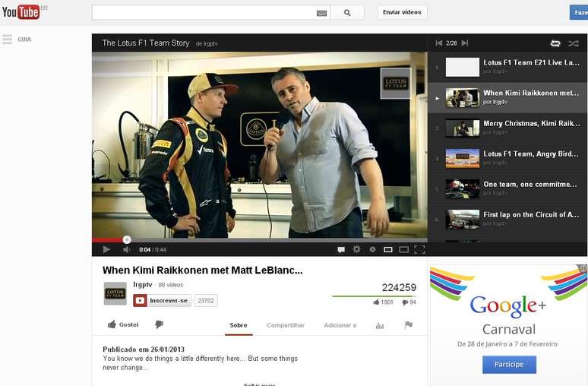Toggle playlist repeat/loop icon
Viewport: 588px width, 386px height.
pos(555,43)
